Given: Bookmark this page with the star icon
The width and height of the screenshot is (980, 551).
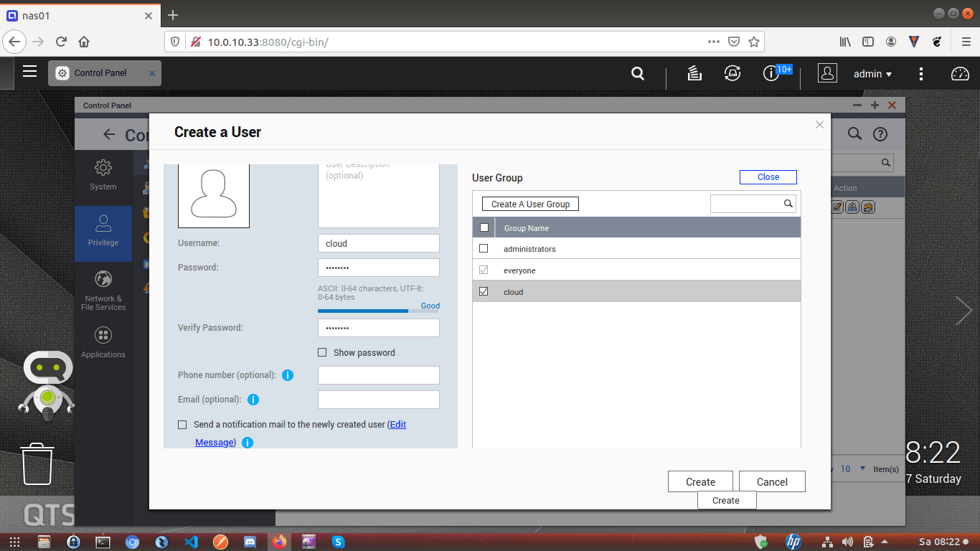Looking at the screenshot, I should pos(754,42).
